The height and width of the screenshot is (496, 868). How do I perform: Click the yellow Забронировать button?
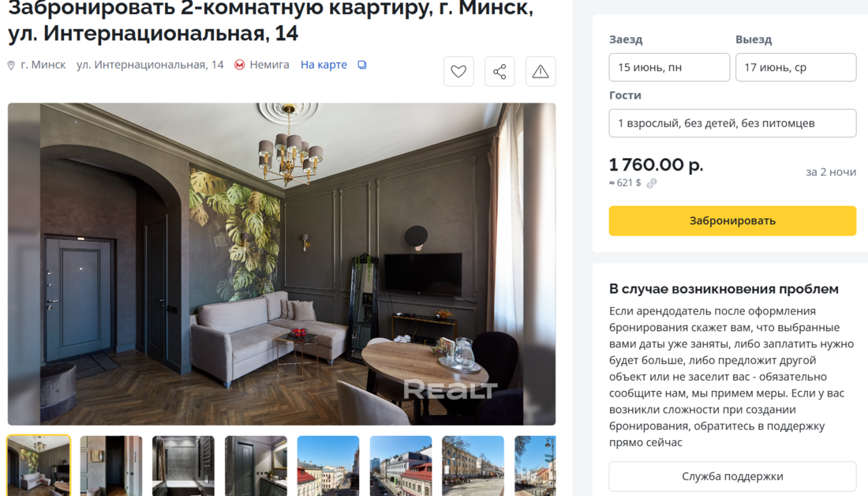pyautogui.click(x=732, y=220)
